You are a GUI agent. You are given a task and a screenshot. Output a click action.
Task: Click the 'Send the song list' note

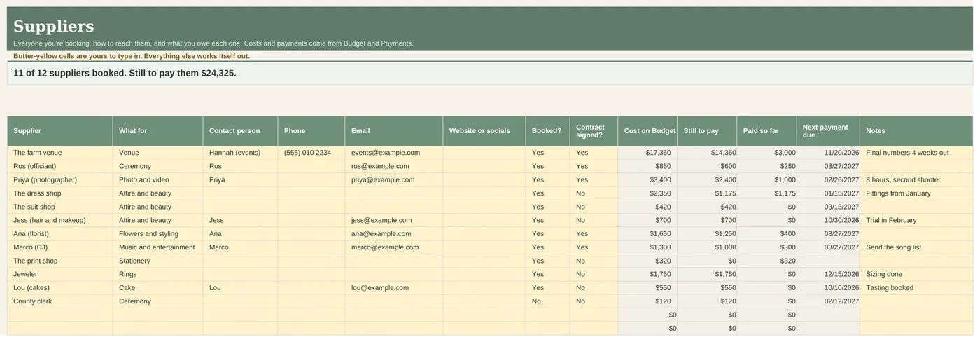[916, 247]
